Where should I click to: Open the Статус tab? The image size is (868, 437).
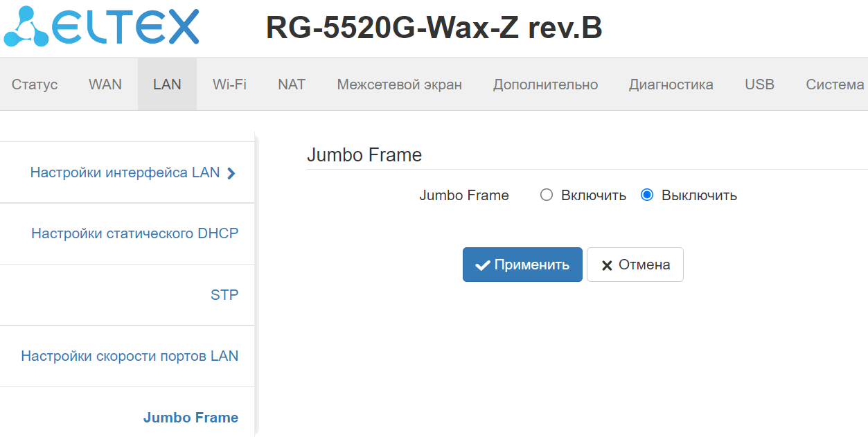(x=35, y=84)
